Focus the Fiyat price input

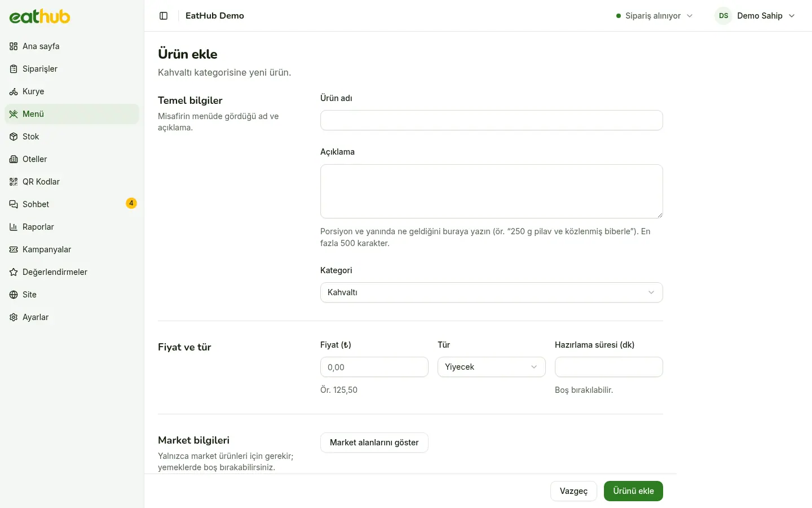click(374, 367)
